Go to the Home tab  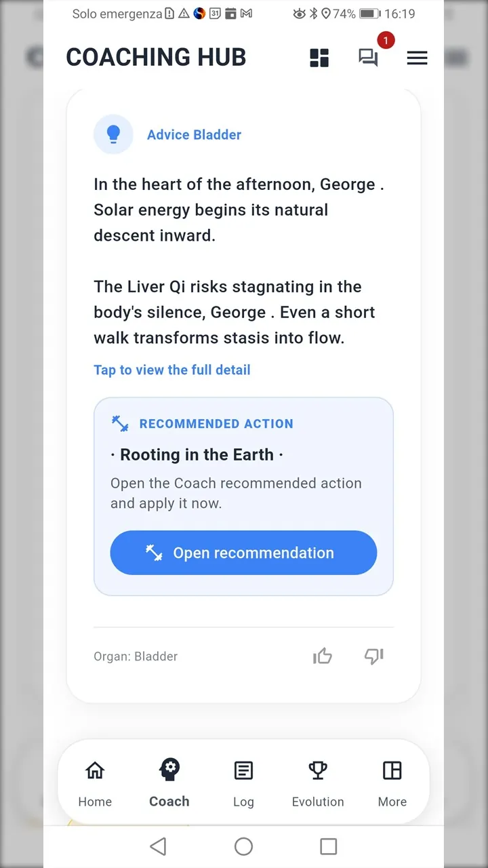(x=95, y=783)
